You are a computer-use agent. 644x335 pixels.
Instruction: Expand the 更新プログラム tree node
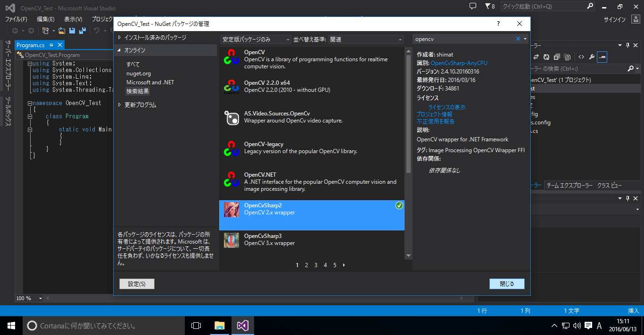[x=119, y=105]
